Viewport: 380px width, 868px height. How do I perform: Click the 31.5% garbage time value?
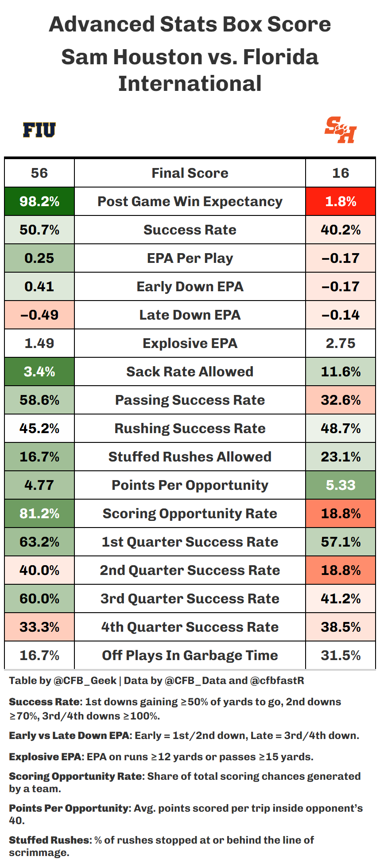point(340,656)
